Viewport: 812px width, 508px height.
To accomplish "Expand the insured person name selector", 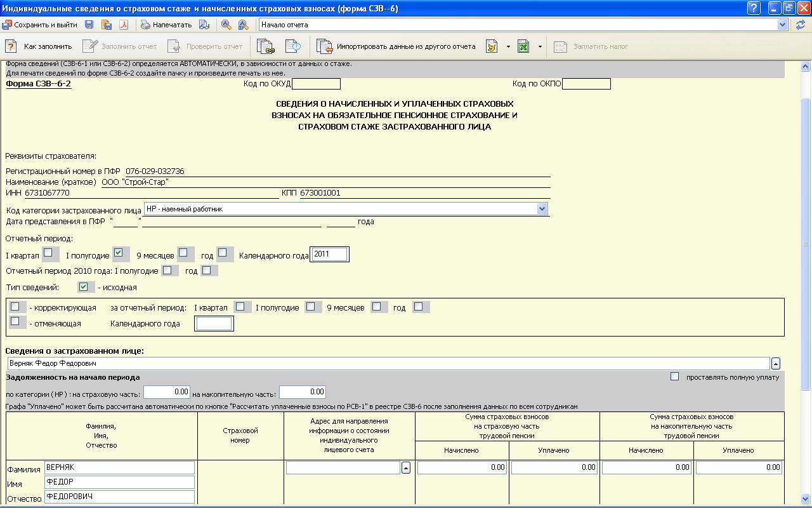I will 775,364.
